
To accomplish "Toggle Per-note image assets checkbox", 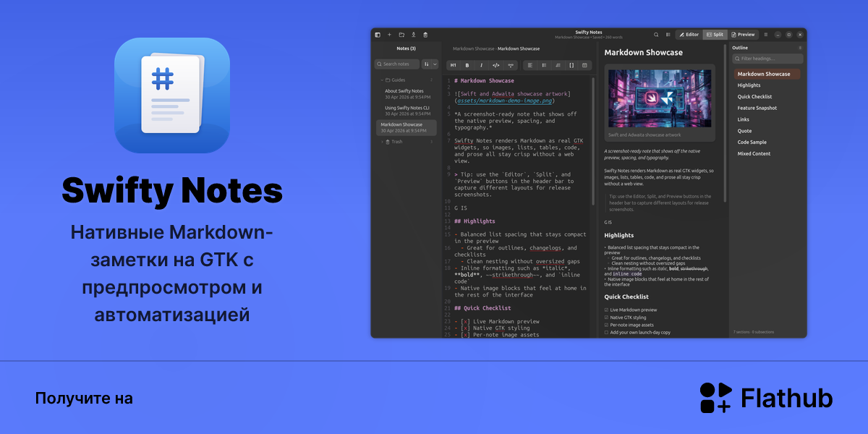I will [606, 325].
